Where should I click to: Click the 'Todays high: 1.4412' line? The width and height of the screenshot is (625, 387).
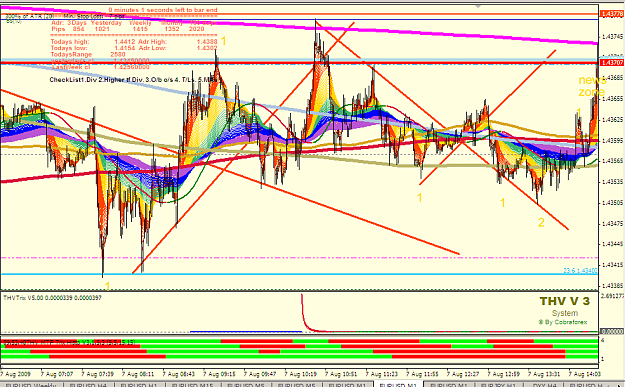coord(94,41)
